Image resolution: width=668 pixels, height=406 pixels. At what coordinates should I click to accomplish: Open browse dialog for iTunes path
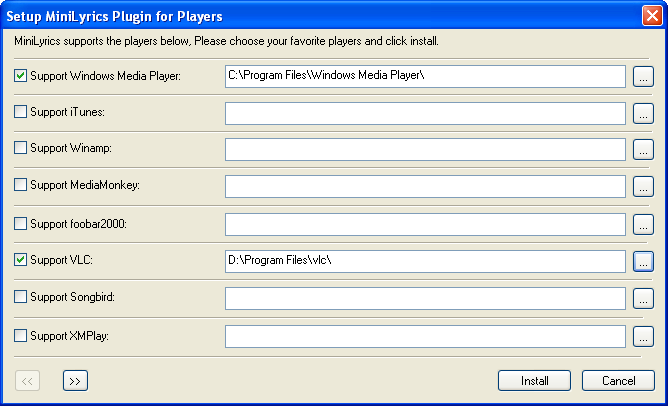tap(643, 113)
